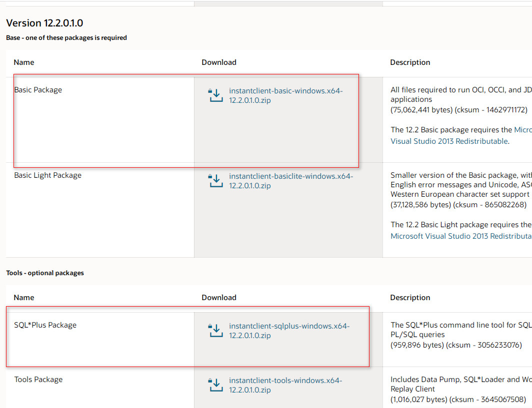Viewport: 532px width, 408px height.
Task: Click the '(1,016,027 bytes)' checksum text
Action: point(458,400)
